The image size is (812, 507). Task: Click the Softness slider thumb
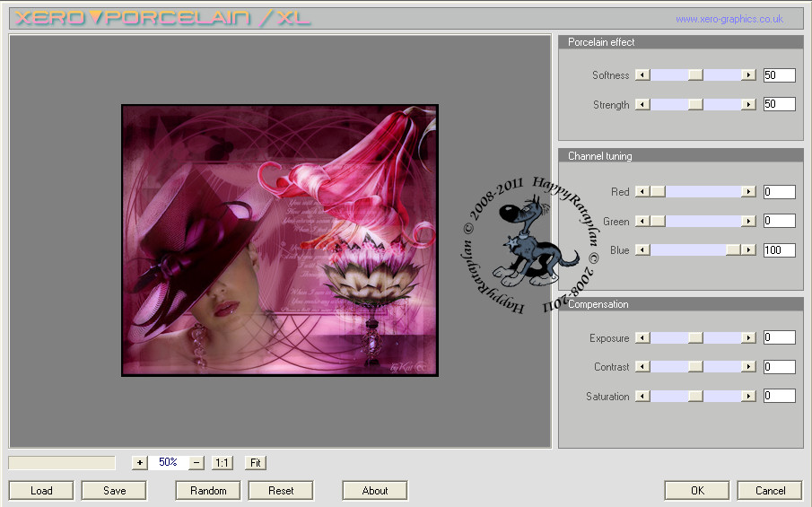[695, 75]
